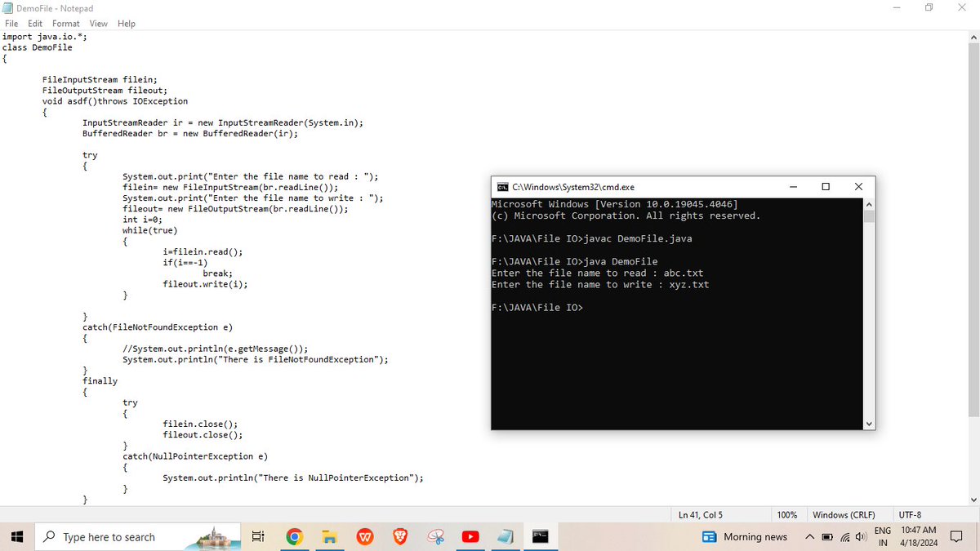Click 'catch(FileNotFoundException e)' line
The width and height of the screenshot is (980, 551).
pyautogui.click(x=158, y=327)
